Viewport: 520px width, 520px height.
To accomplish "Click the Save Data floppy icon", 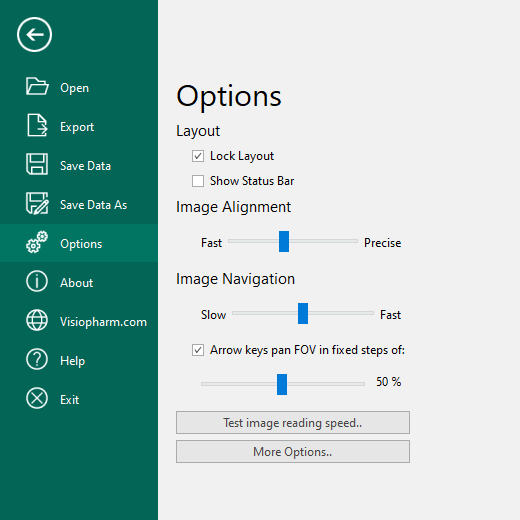I will 37,164.
